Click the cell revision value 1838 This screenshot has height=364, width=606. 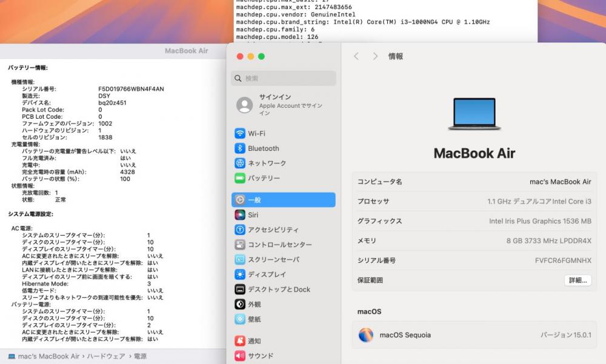coord(105,137)
